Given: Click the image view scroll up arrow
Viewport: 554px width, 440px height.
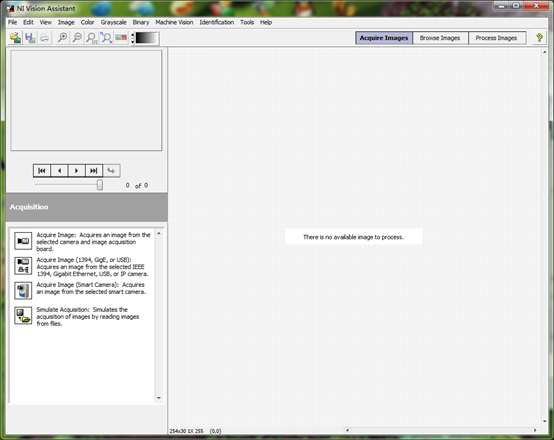Looking at the screenshot, I should click(544, 52).
